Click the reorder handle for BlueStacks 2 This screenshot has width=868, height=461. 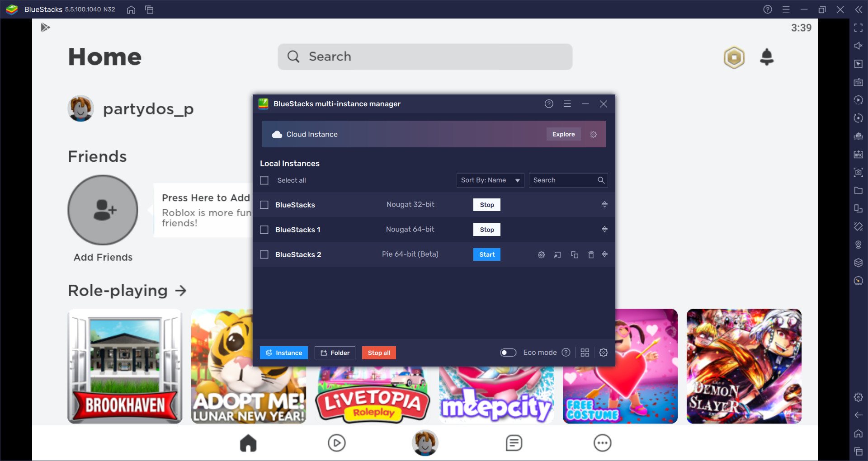(x=604, y=254)
